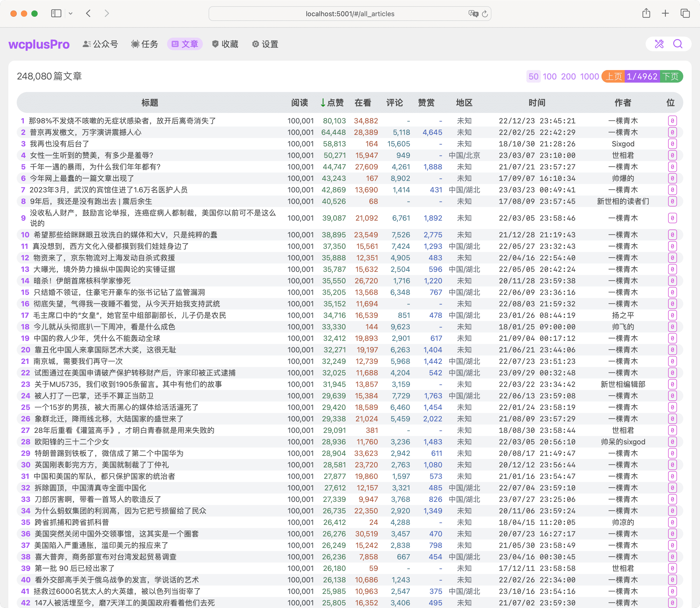Select 100 articles per page
Image resolution: width=700 pixels, height=608 pixels.
tap(549, 76)
